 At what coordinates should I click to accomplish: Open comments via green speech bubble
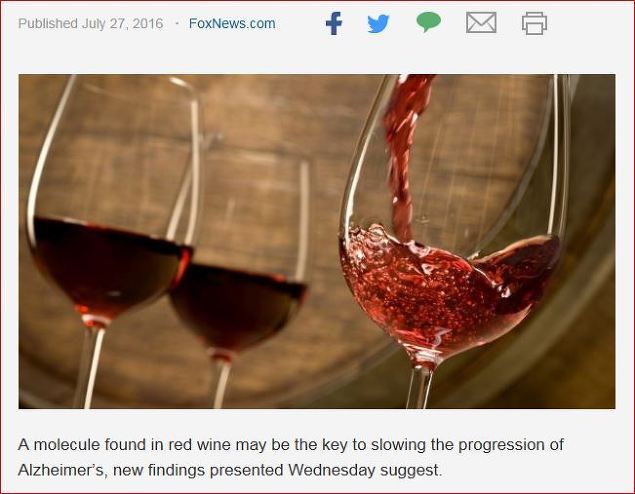click(x=429, y=22)
